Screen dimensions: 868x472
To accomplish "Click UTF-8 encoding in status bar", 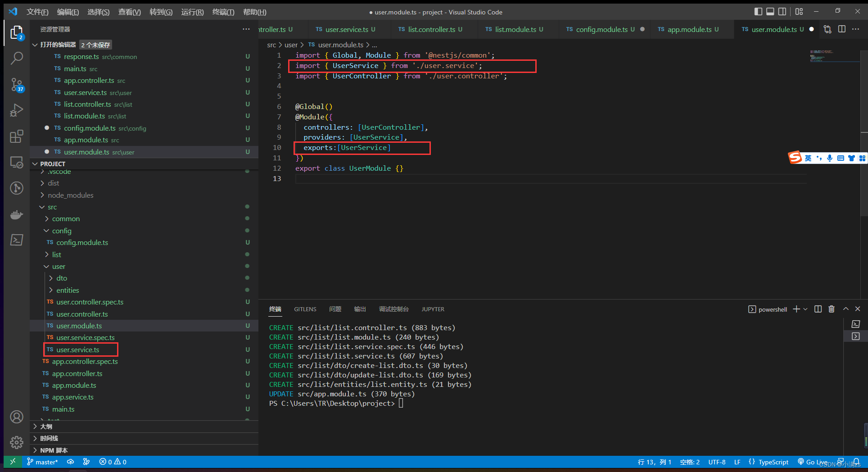I will pos(717,462).
